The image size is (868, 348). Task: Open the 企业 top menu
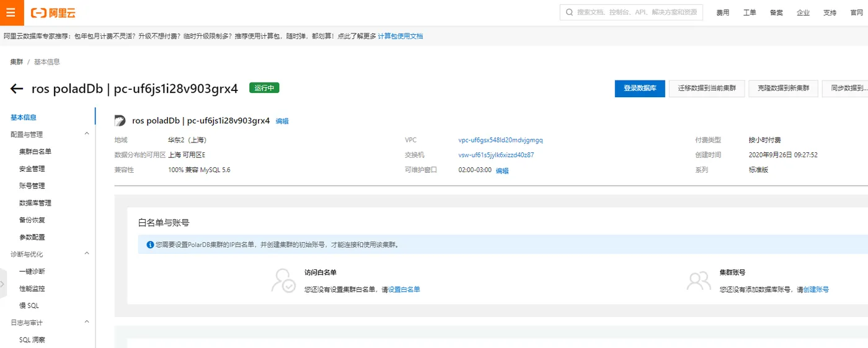point(803,13)
